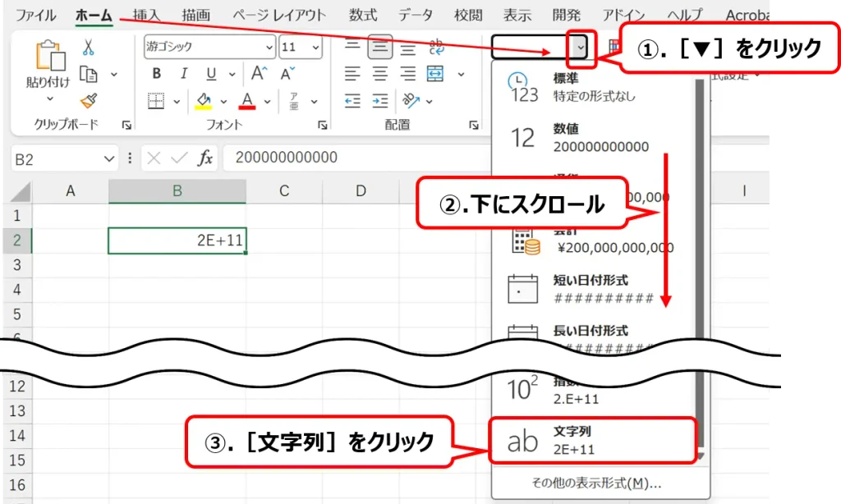Open font size dropdown showing 11

pos(316,47)
